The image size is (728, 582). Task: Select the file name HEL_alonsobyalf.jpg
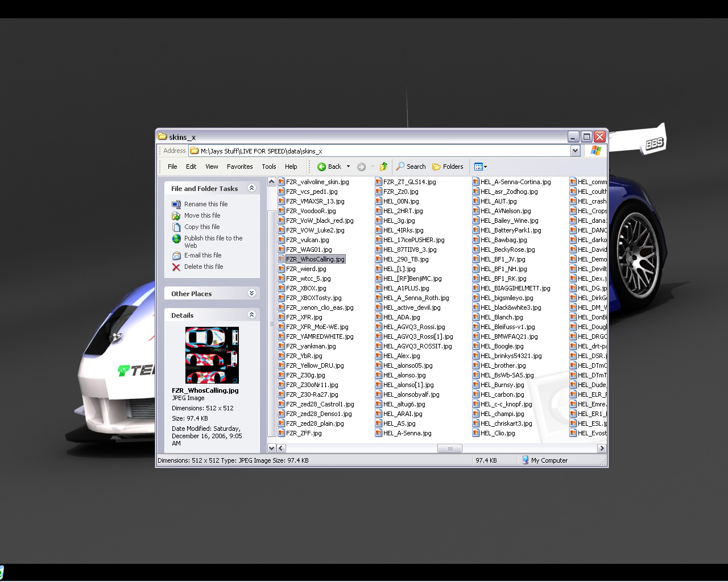pos(411,394)
